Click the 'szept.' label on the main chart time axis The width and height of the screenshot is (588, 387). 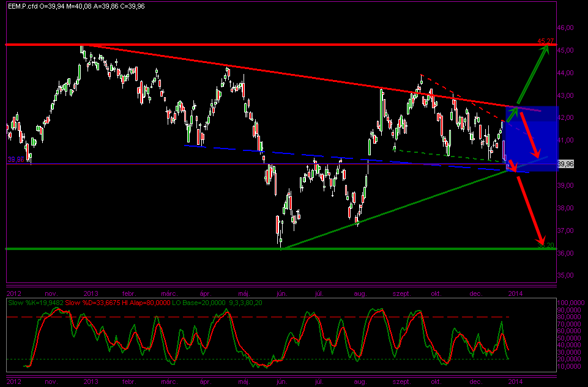pos(401,293)
